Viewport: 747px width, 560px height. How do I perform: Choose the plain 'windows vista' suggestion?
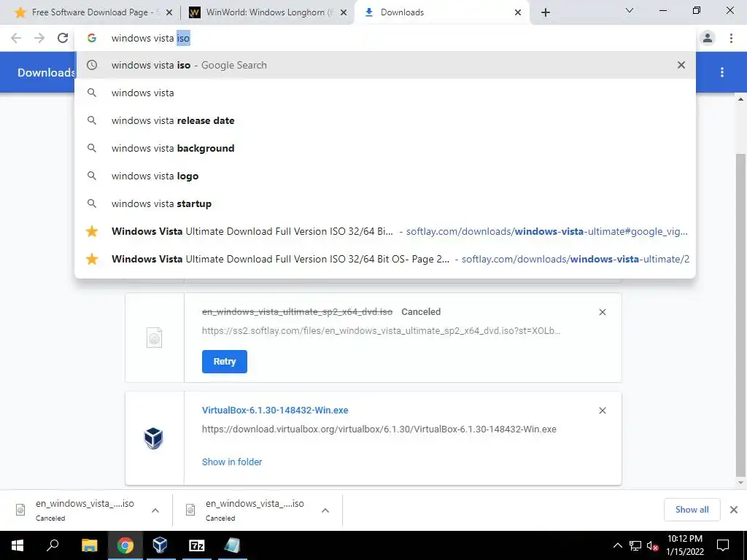pyautogui.click(x=385, y=93)
